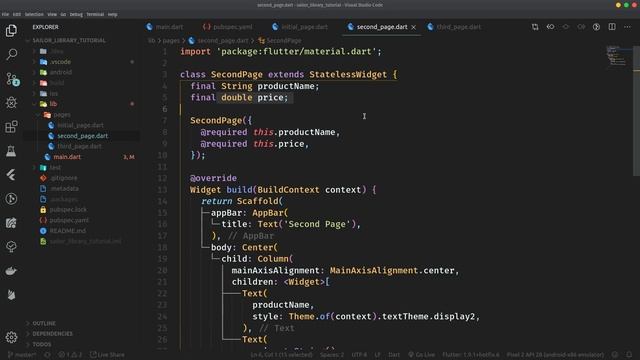Open the View menu
Screen dimensions: 640x360
[x=52, y=14]
